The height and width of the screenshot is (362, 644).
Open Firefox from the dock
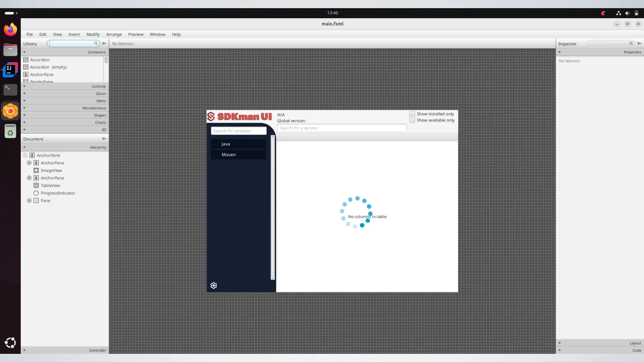(10, 30)
